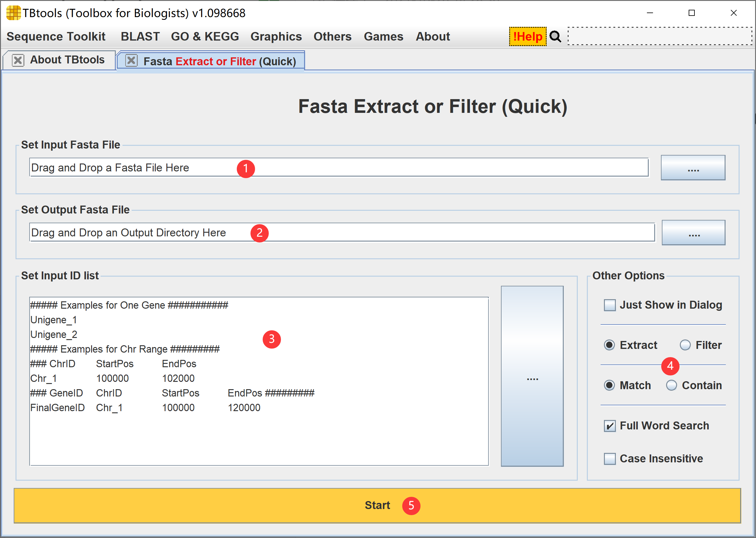Browse for the input Fasta file
The height and width of the screenshot is (538, 756).
(x=693, y=168)
